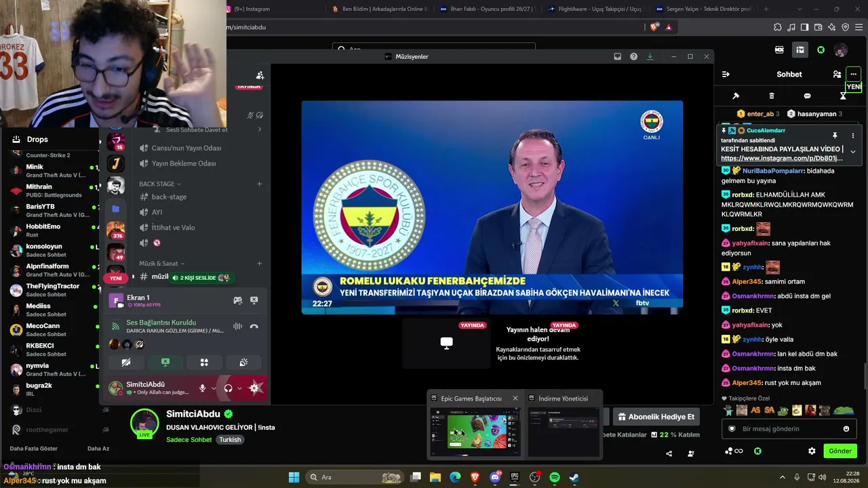This screenshot has height=488, width=868.
Task: Share the stream with share icon
Action: tap(669, 453)
